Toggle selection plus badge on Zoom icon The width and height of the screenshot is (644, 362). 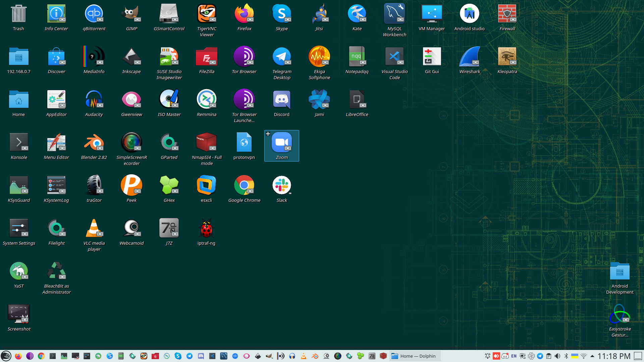268,134
